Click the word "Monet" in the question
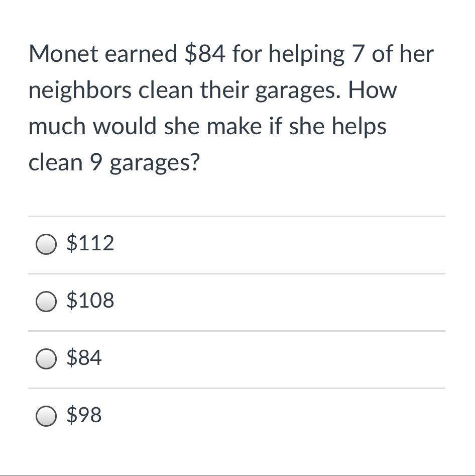The image size is (475, 476). 63,54
